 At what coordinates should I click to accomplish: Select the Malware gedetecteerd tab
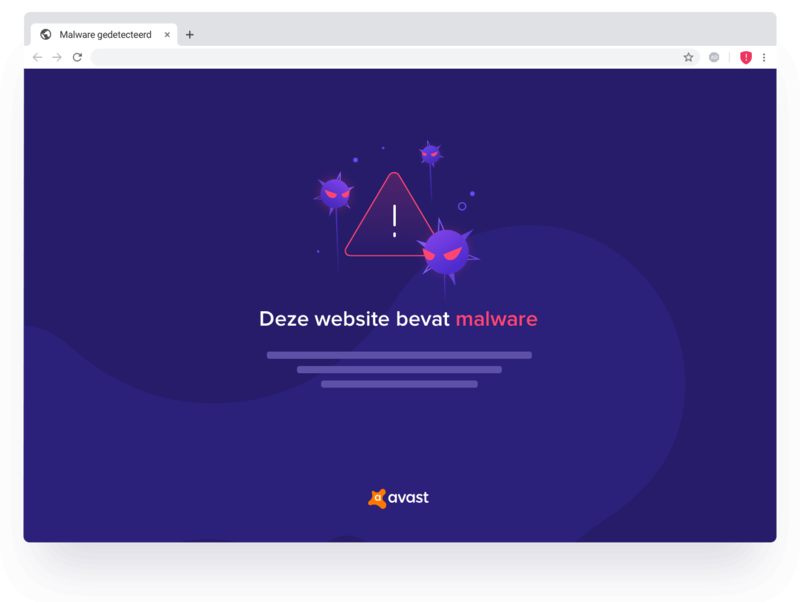click(x=104, y=34)
